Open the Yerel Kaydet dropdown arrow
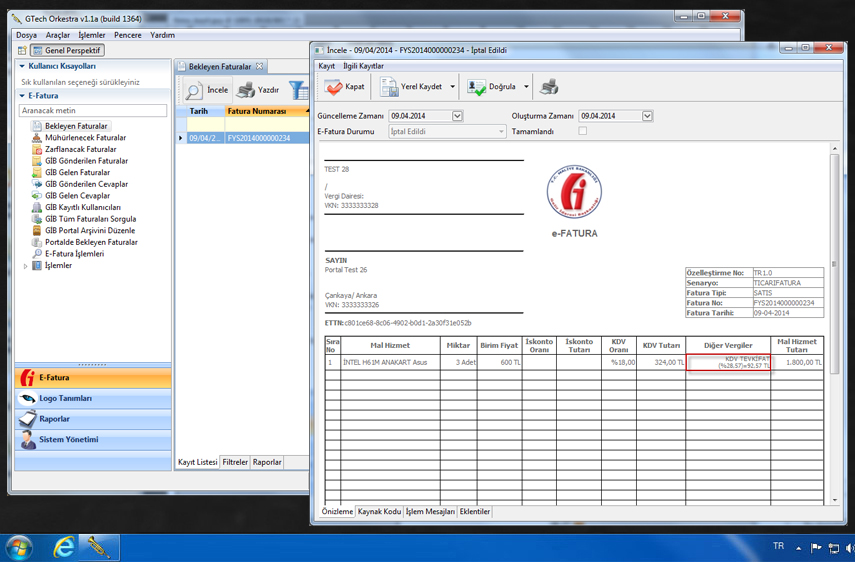This screenshot has height=562, width=855. coord(452,88)
